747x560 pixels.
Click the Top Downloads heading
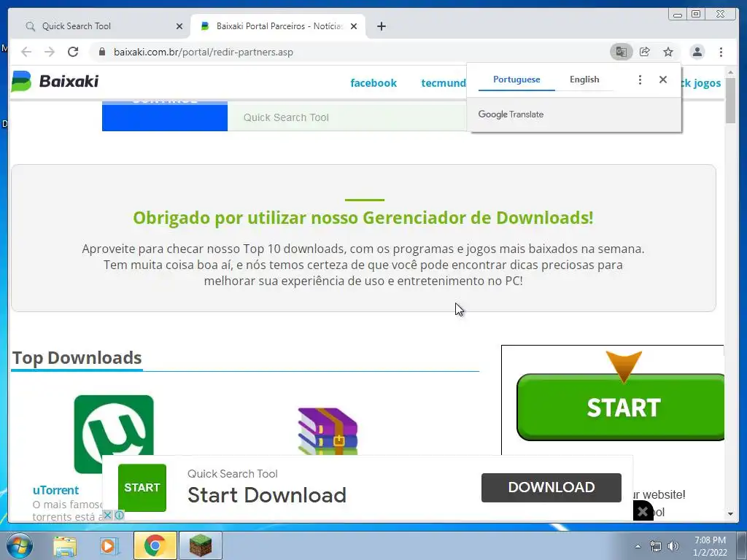click(77, 357)
